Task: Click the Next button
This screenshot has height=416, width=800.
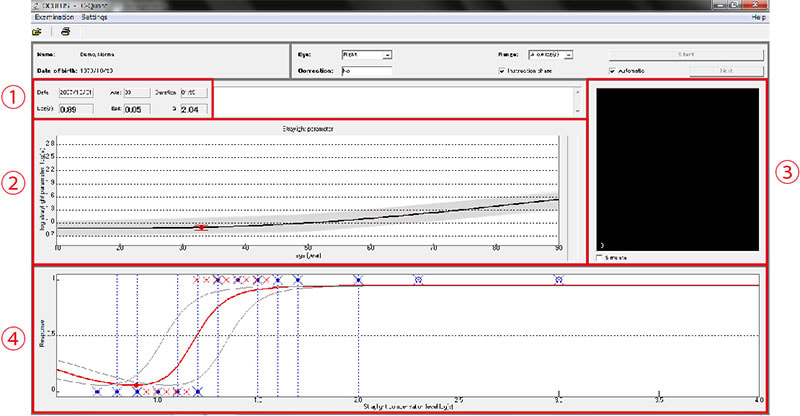Action: 727,71
